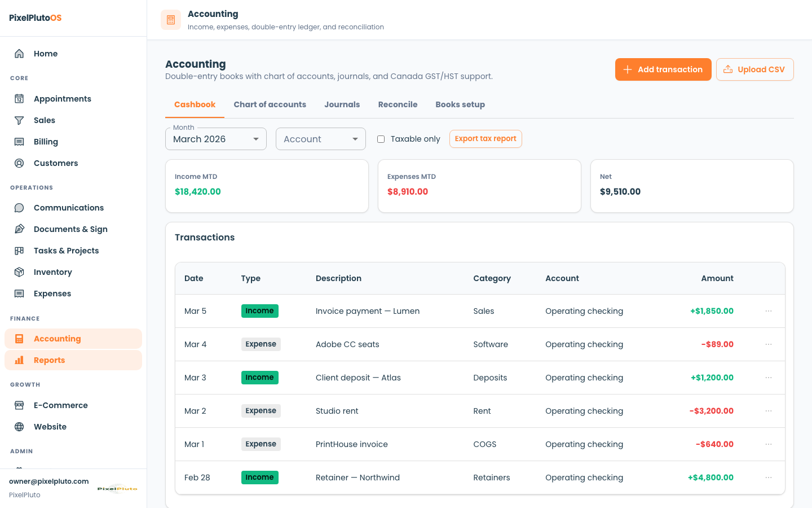Click the E-Commerce storefront icon
This screenshot has width=812, height=508.
pyautogui.click(x=19, y=405)
